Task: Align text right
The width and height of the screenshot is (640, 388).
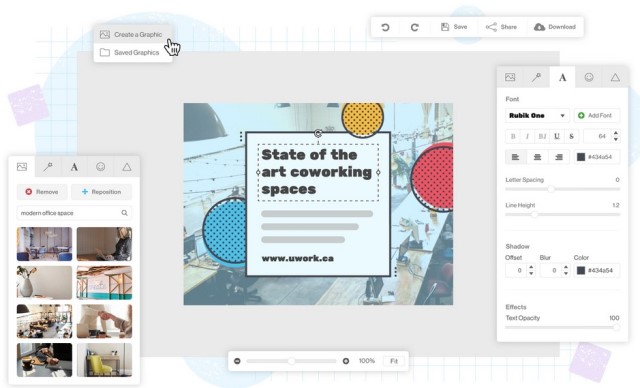Action: 559,157
